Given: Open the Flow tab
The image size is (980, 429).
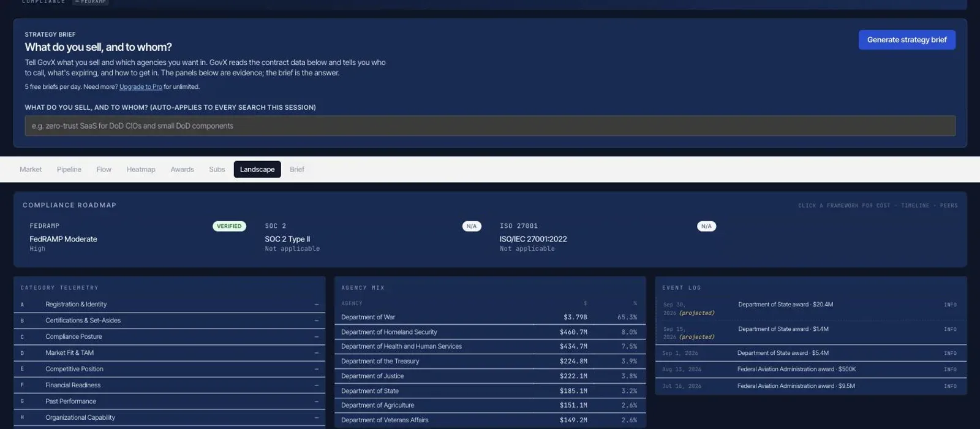Looking at the screenshot, I should pyautogui.click(x=104, y=169).
